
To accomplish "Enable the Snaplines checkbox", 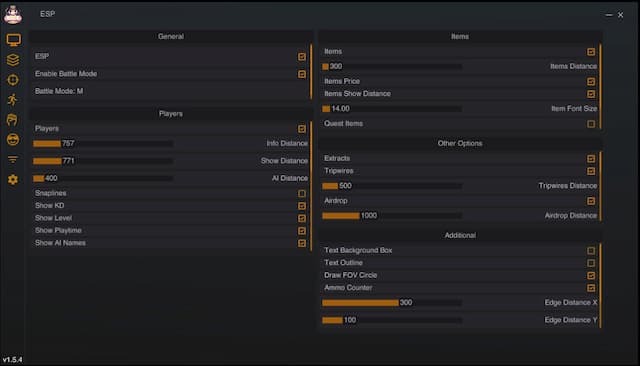I will pos(302,193).
